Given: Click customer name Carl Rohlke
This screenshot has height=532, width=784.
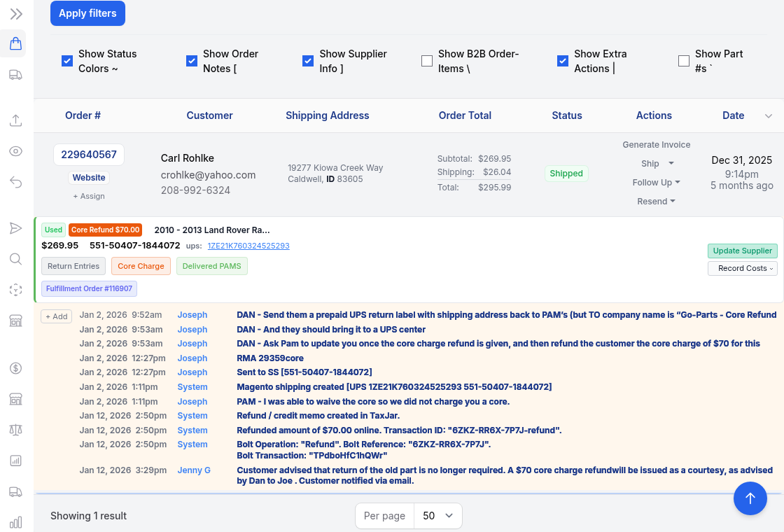Looking at the screenshot, I should pyautogui.click(x=188, y=158).
